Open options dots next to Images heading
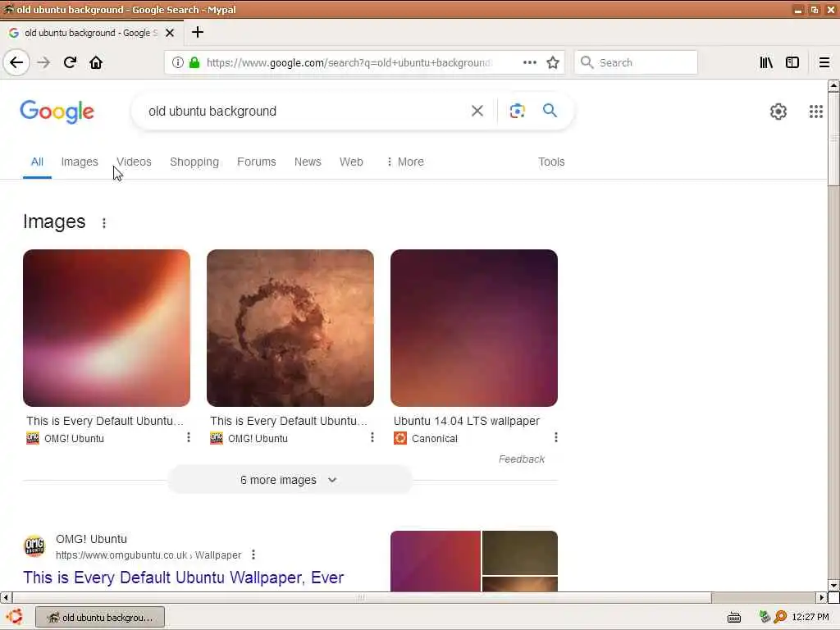Image resolution: width=840 pixels, height=630 pixels. [104, 223]
